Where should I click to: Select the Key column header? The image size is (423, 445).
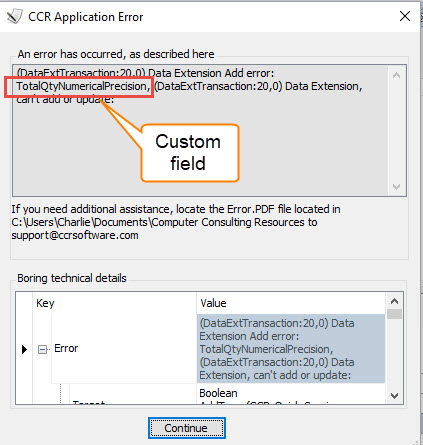coord(115,303)
